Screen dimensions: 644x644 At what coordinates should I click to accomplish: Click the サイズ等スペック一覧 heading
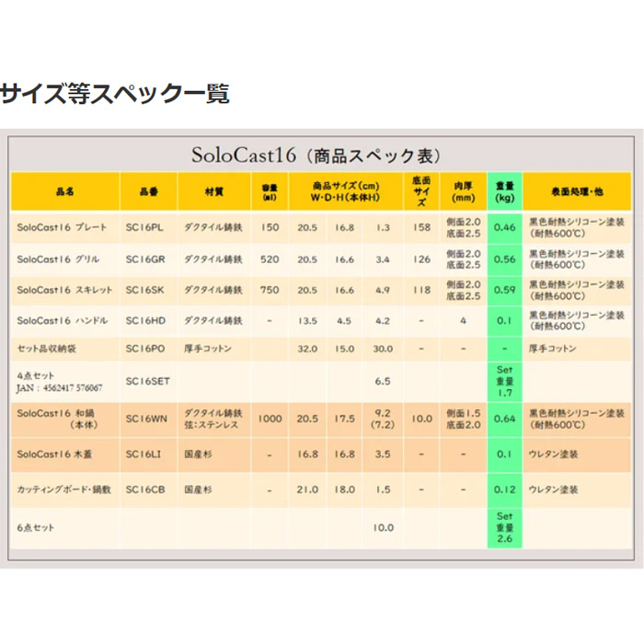click(115, 93)
